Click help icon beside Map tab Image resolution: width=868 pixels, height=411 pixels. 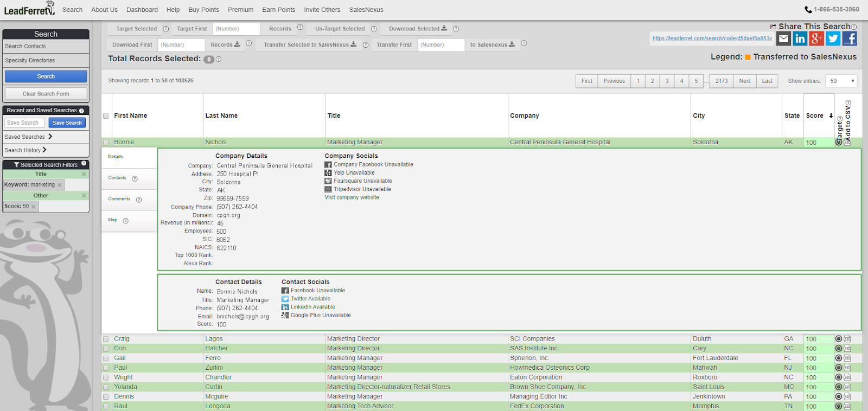tap(125, 221)
